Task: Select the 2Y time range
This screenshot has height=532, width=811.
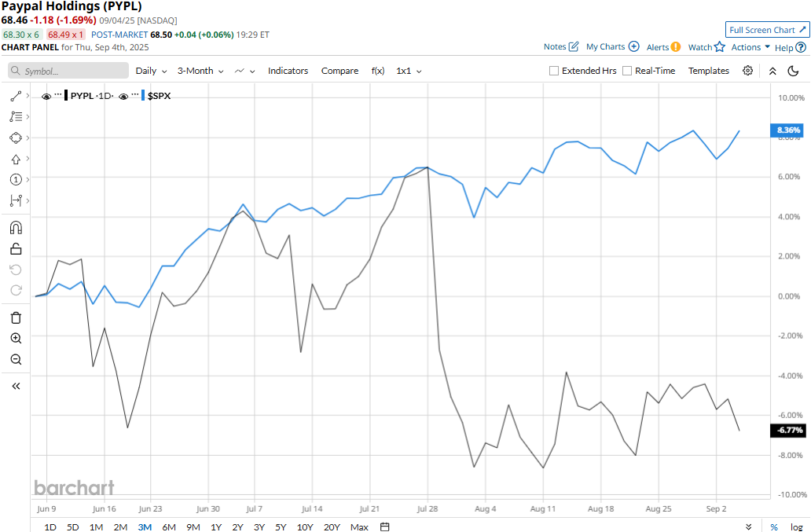Action: tap(237, 526)
